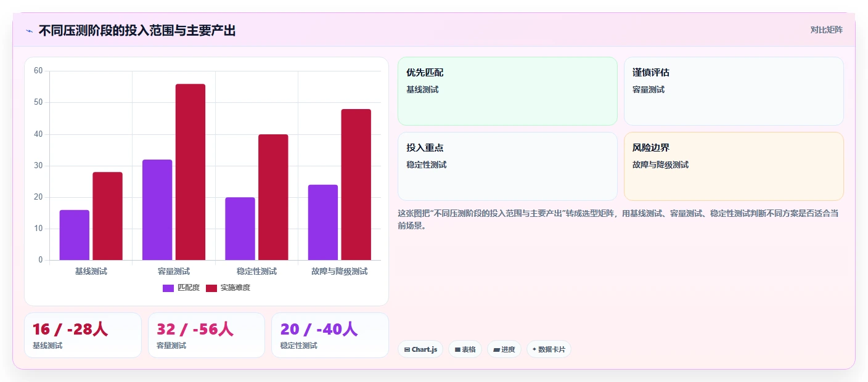Click the 故障与降级测试 text in 风险边界 card
Screen dimensions: 868x382
click(660, 165)
